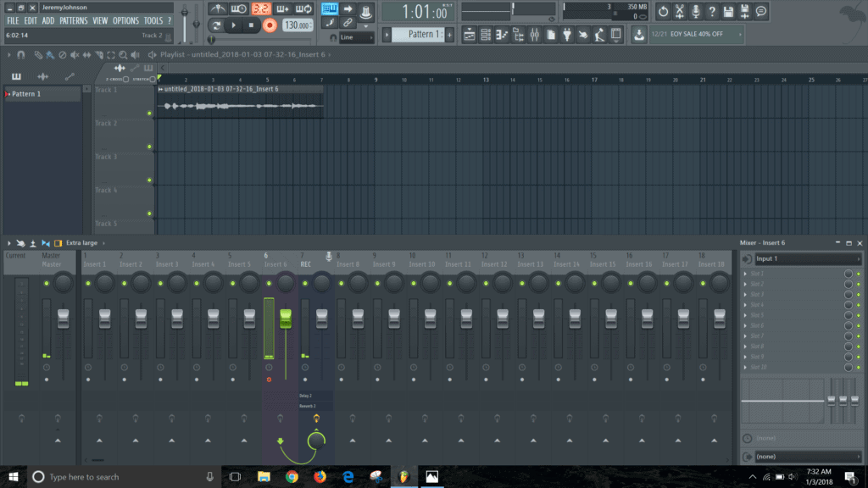
Task: Click the undo circular arrow icon
Action: (x=665, y=10)
